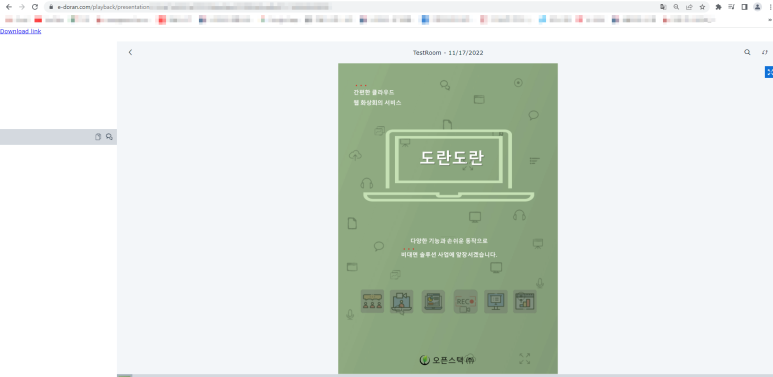Open the browser profile avatar
This screenshot has width=773, height=377.
(x=757, y=7)
